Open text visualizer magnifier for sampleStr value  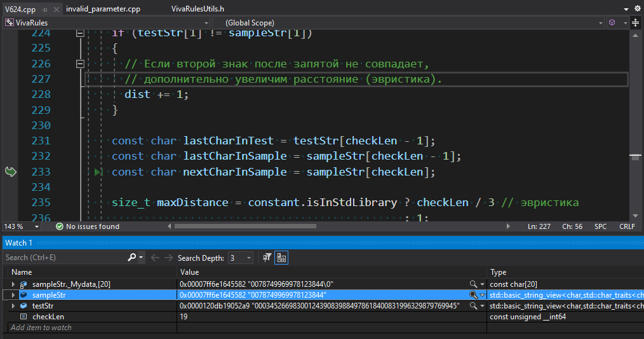[473, 295]
